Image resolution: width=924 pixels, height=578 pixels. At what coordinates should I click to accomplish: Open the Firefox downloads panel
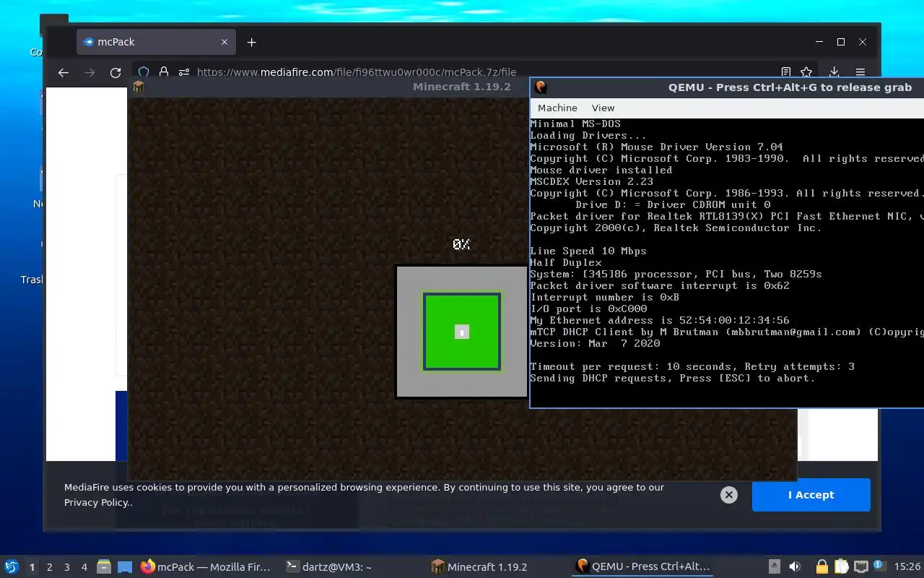point(834,72)
